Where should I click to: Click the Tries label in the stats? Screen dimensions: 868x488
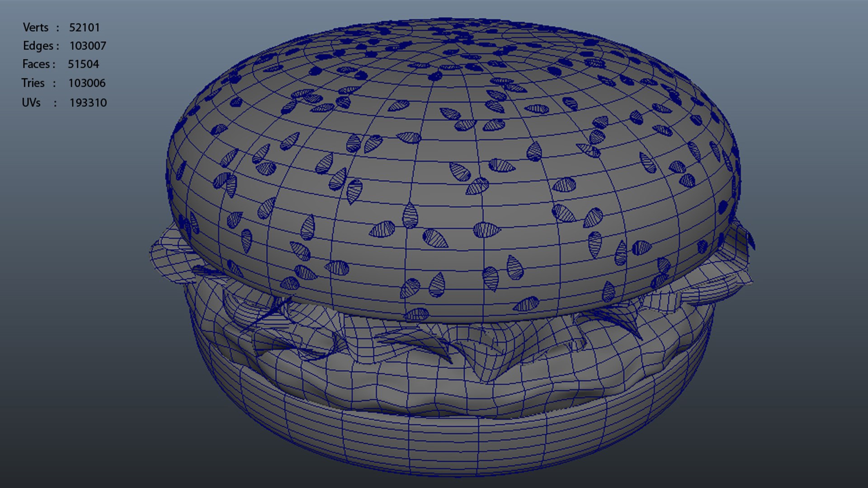tap(33, 83)
